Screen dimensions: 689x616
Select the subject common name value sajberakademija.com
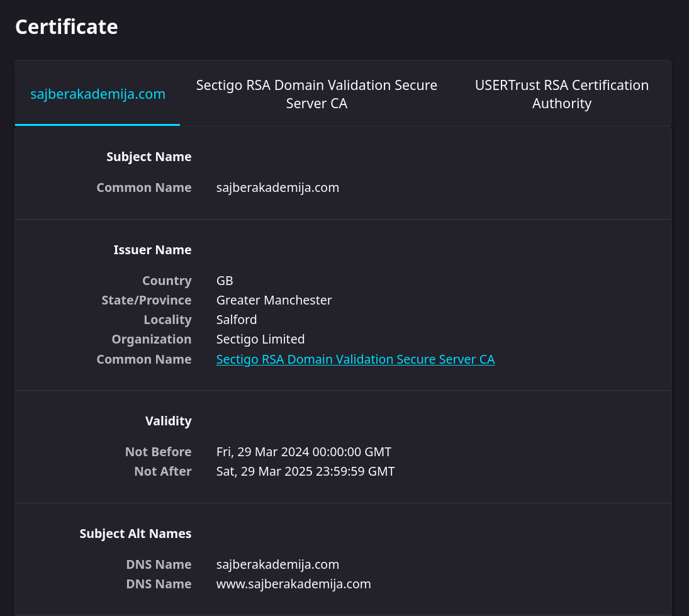click(x=277, y=188)
